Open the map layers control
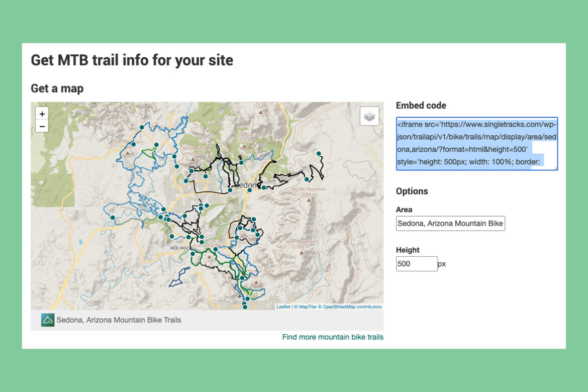The height and width of the screenshot is (392, 588). click(x=369, y=116)
